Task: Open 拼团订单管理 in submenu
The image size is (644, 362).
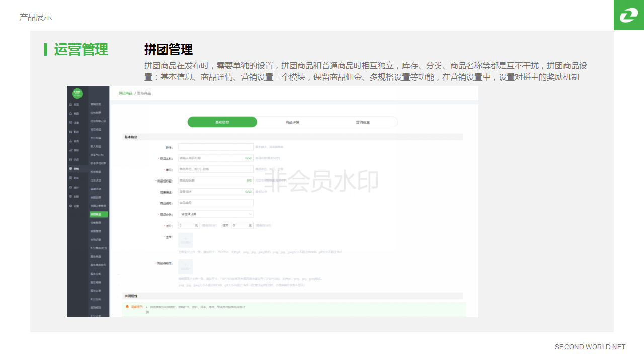Action: coord(98,206)
